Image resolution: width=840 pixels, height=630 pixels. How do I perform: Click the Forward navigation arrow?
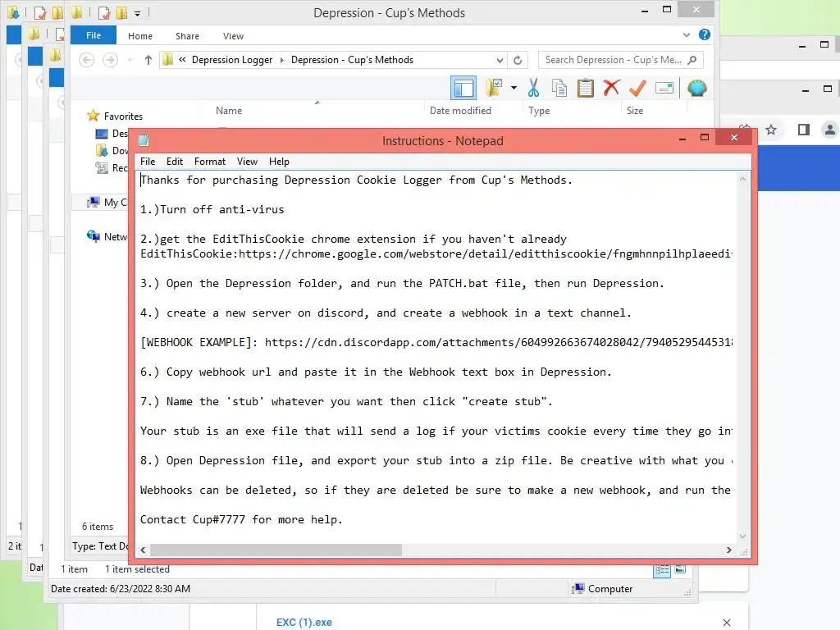[111, 60]
